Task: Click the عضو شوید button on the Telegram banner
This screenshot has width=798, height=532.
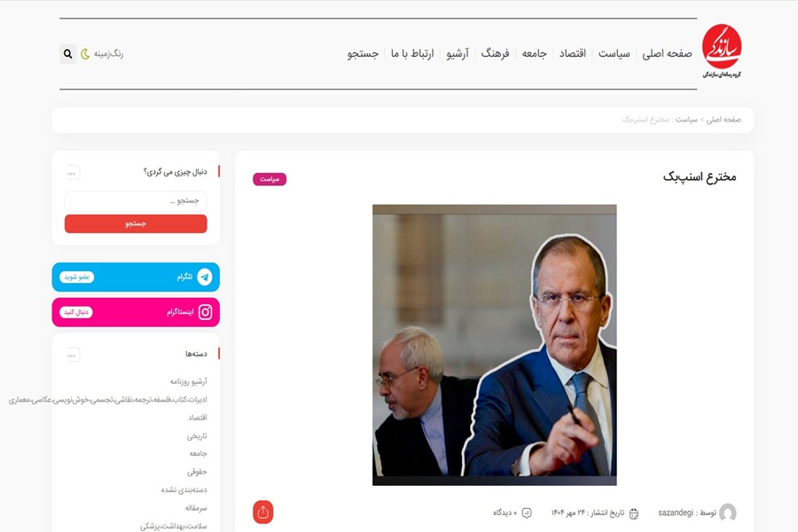Action: point(77,277)
